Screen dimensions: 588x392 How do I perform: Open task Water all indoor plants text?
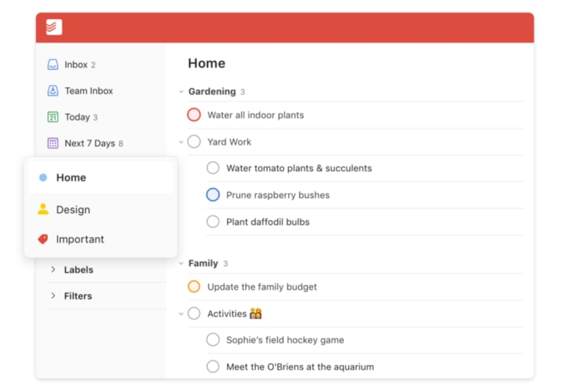[256, 115]
